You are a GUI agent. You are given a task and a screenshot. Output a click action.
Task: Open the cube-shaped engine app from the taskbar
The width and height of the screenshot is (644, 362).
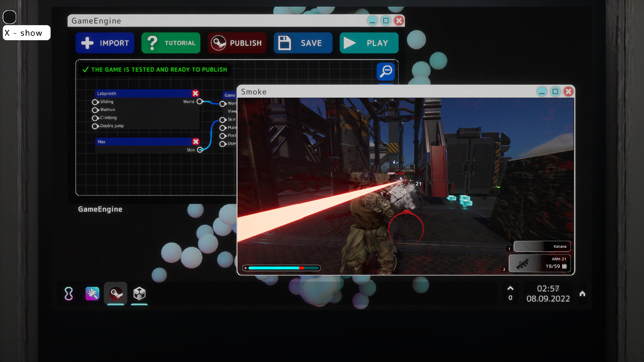139,294
